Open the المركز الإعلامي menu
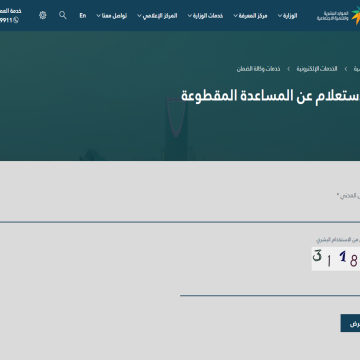Image resolution: width=360 pixels, height=360 pixels. [x=160, y=16]
